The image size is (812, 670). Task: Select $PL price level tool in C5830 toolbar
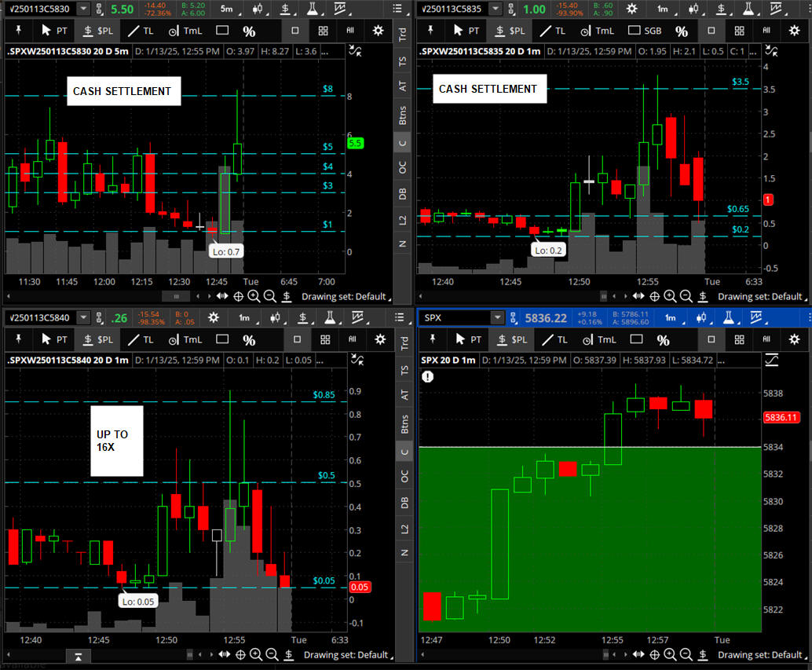pos(98,31)
